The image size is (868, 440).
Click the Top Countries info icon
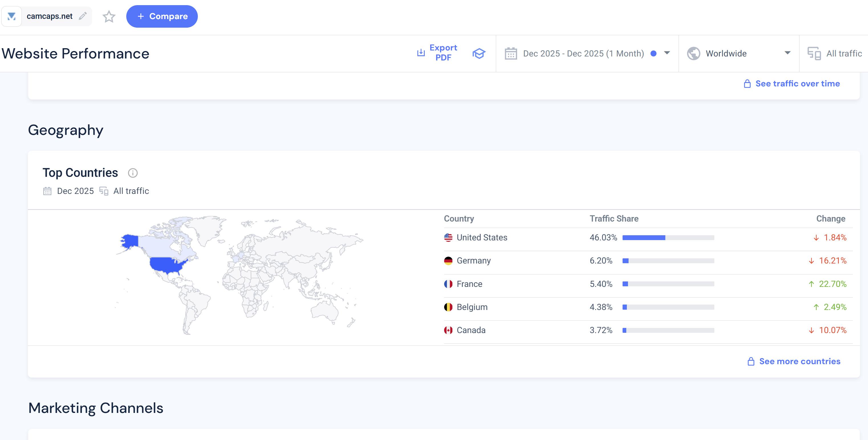[x=133, y=173]
